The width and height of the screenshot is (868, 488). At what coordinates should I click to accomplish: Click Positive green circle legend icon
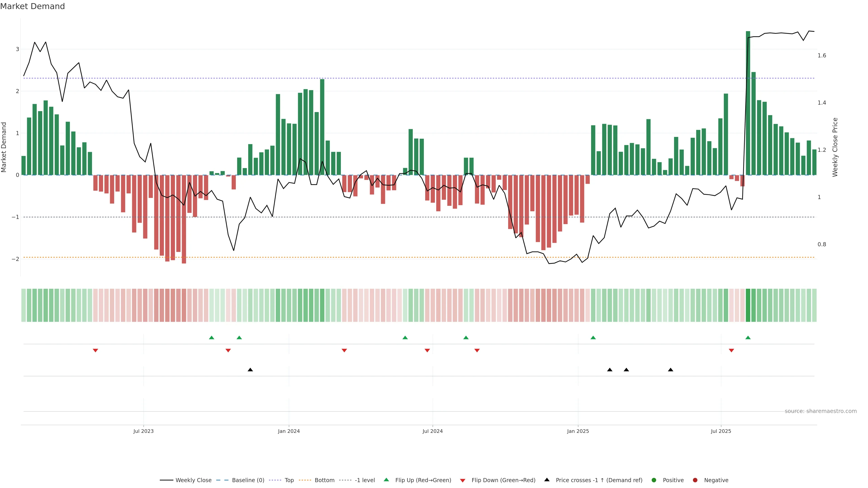click(654, 480)
